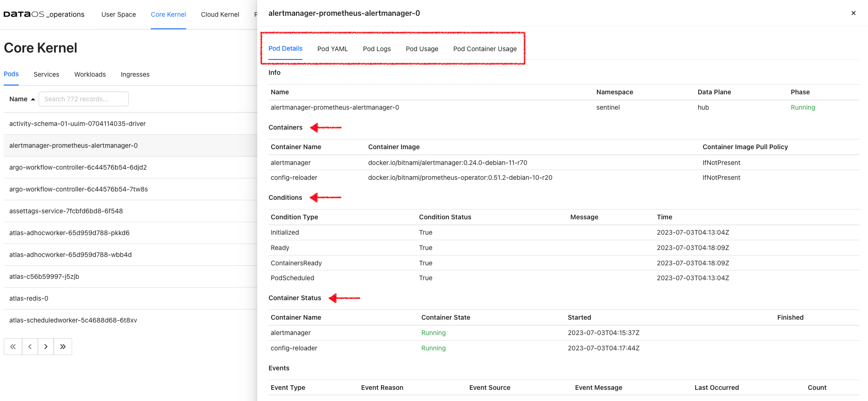Select pod alertmanager-prometheus-alertmanager-0 in list

click(130, 145)
